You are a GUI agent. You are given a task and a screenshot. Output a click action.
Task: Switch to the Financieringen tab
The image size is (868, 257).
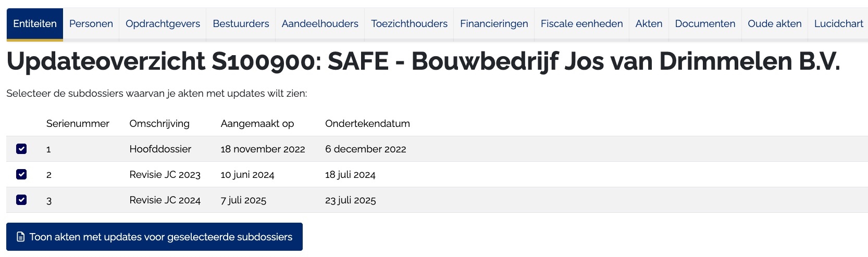pyautogui.click(x=494, y=24)
